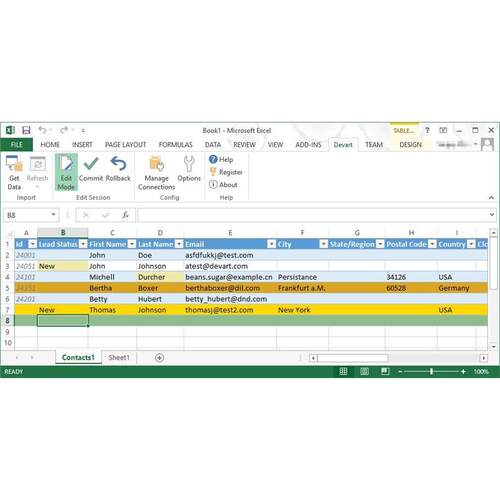This screenshot has width=500, height=500.
Task: Open the First Name filter dropdown
Action: click(132, 244)
